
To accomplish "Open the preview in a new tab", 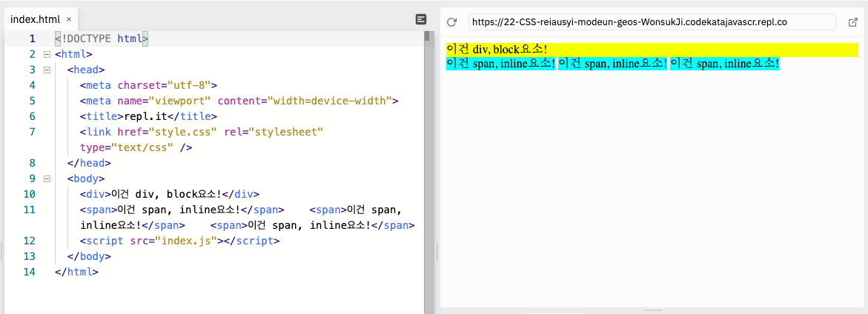I will (853, 22).
